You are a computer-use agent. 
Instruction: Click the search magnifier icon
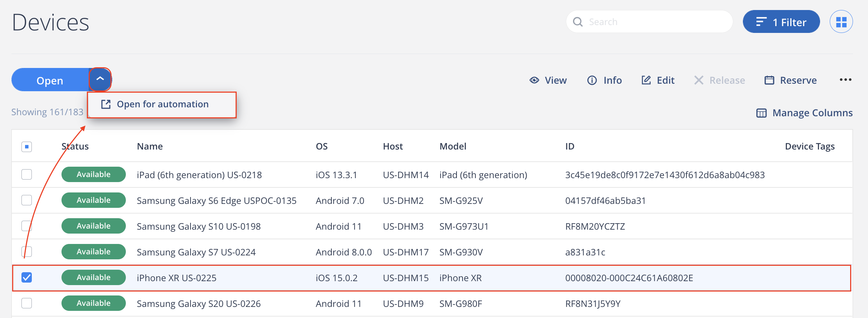[578, 22]
